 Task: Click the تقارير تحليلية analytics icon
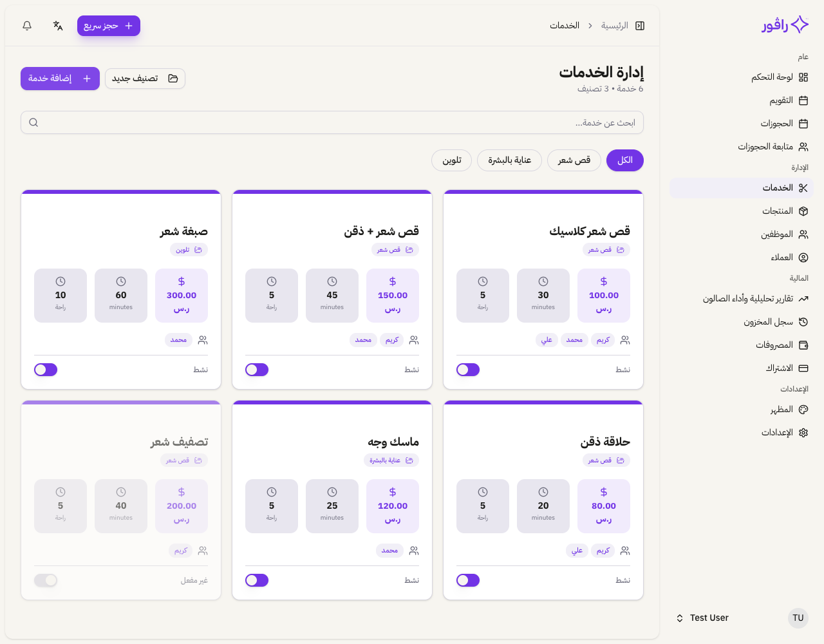pyautogui.click(x=803, y=298)
